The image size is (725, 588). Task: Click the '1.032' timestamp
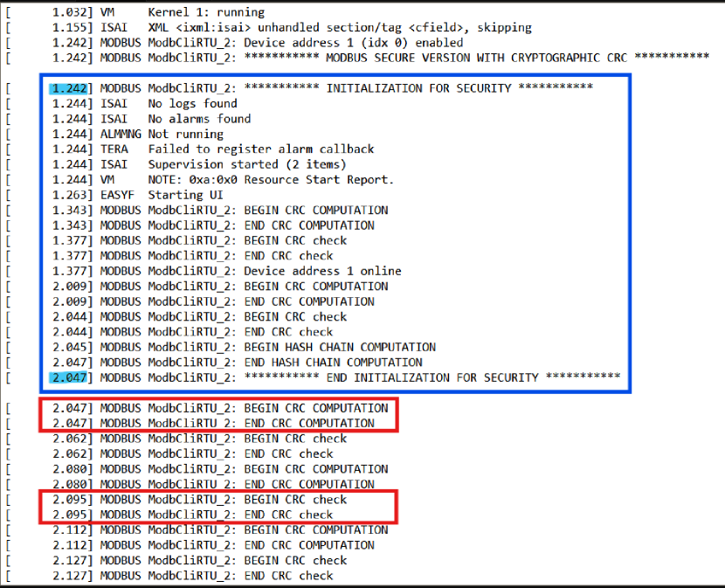click(69, 12)
